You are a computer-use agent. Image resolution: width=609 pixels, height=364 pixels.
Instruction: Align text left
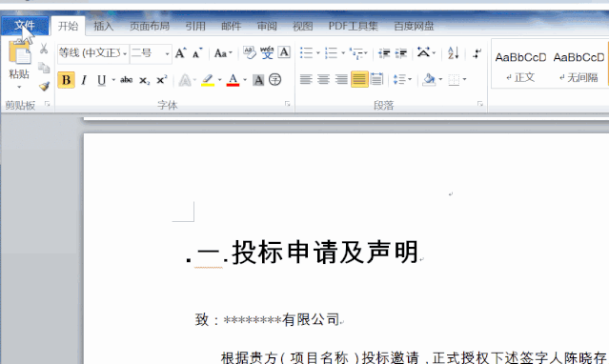pyautogui.click(x=306, y=80)
